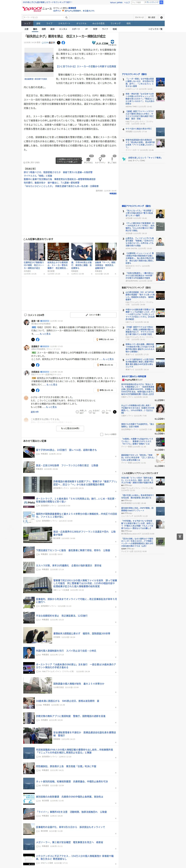186x868 pixels.
Task: Open the ランキング tab
Action: (115, 24)
